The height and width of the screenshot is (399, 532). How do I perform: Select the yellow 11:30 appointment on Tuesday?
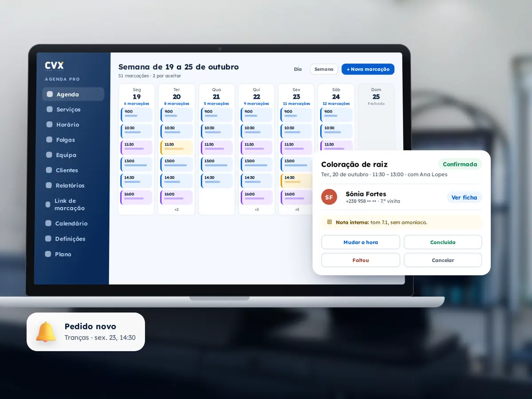click(176, 148)
